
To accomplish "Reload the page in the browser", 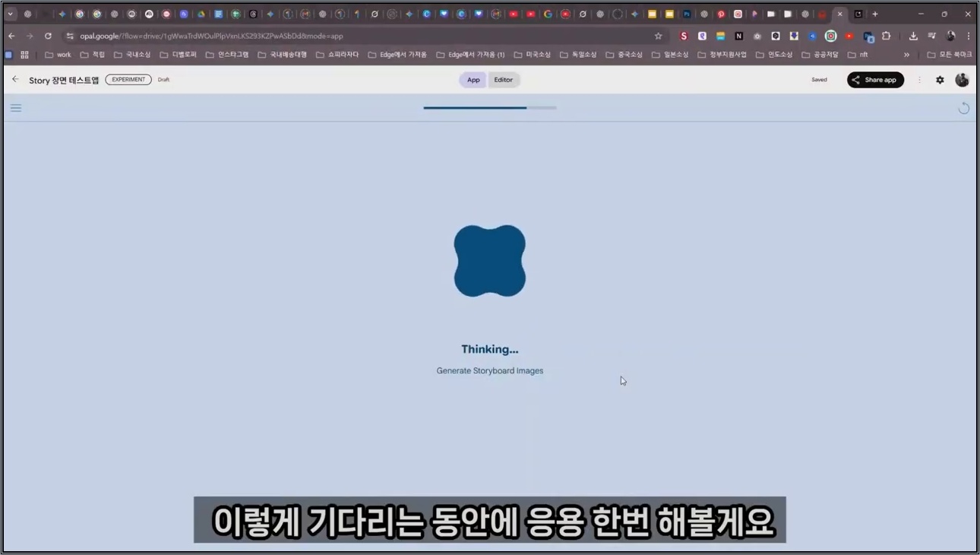I will point(48,36).
